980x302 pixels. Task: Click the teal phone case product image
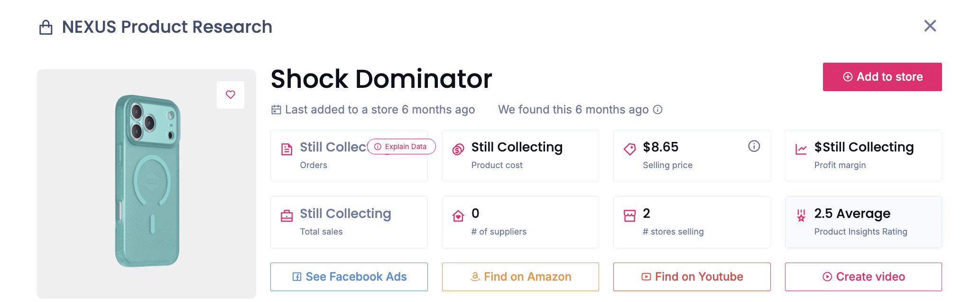(147, 181)
